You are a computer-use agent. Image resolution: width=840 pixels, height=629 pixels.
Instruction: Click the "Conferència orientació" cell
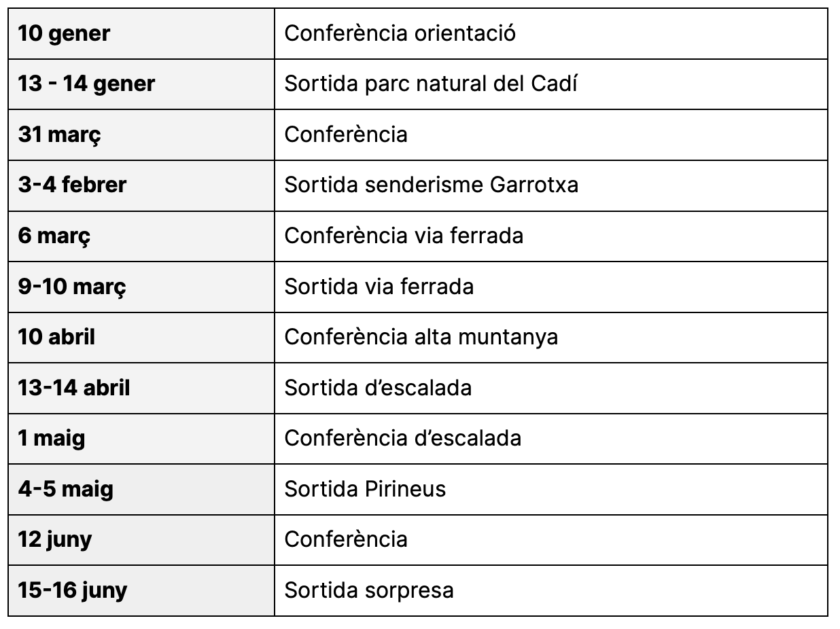pos(551,33)
